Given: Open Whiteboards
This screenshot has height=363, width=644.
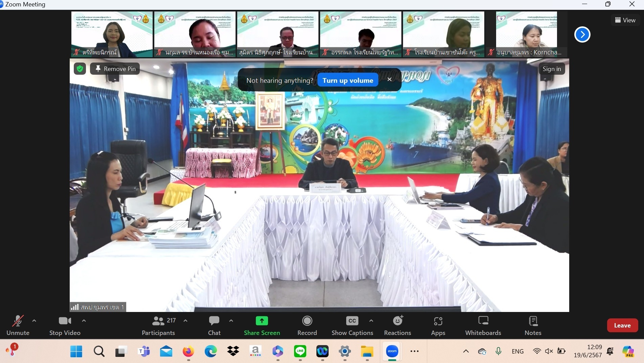Looking at the screenshot, I should click(x=483, y=325).
